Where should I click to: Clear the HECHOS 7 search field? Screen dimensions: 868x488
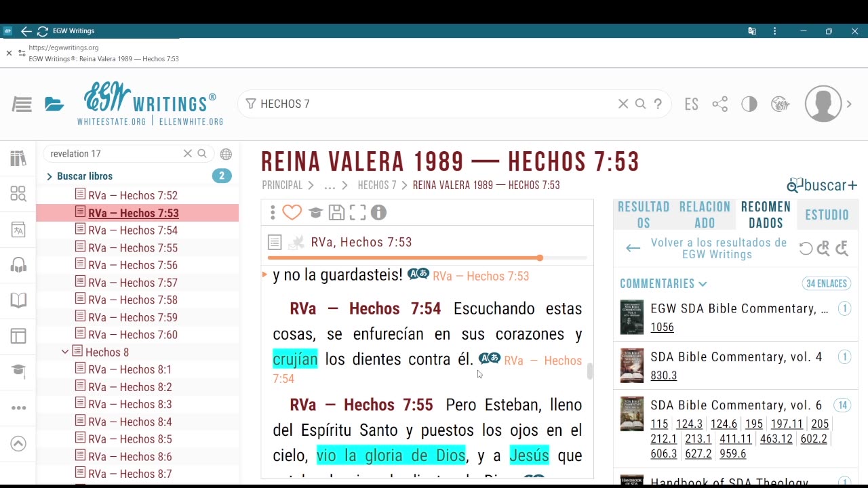[623, 104]
